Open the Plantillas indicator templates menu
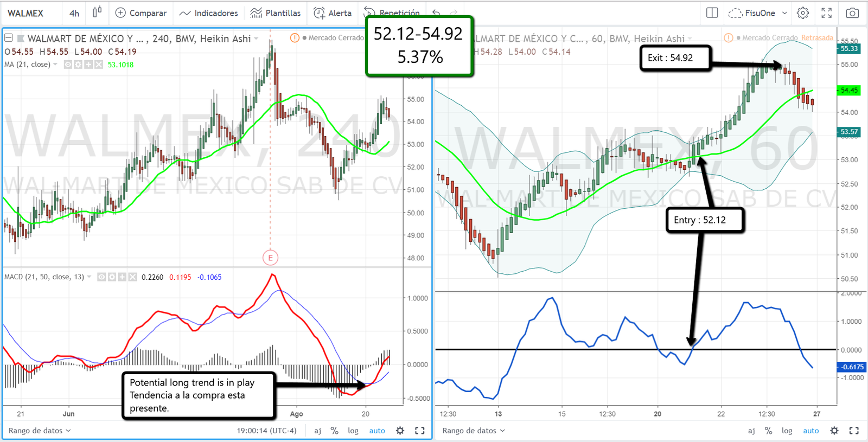 coord(276,13)
